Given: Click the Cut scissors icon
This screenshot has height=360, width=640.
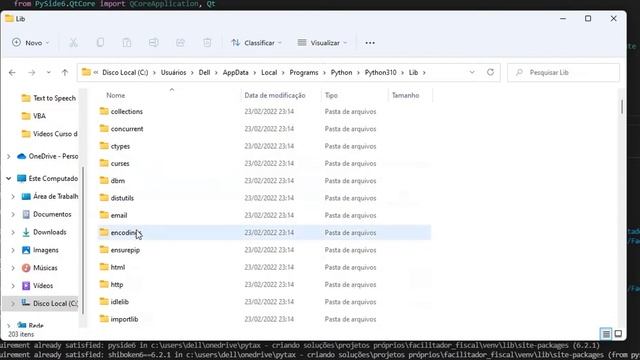Looking at the screenshot, I should [x=73, y=42].
